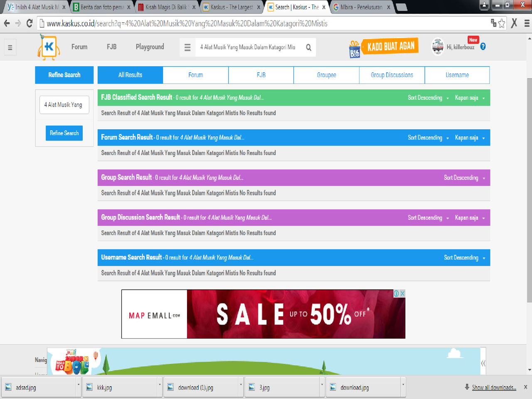Collapse the bottom banner with the double chevron
This screenshot has height=399, width=532.
483,363
